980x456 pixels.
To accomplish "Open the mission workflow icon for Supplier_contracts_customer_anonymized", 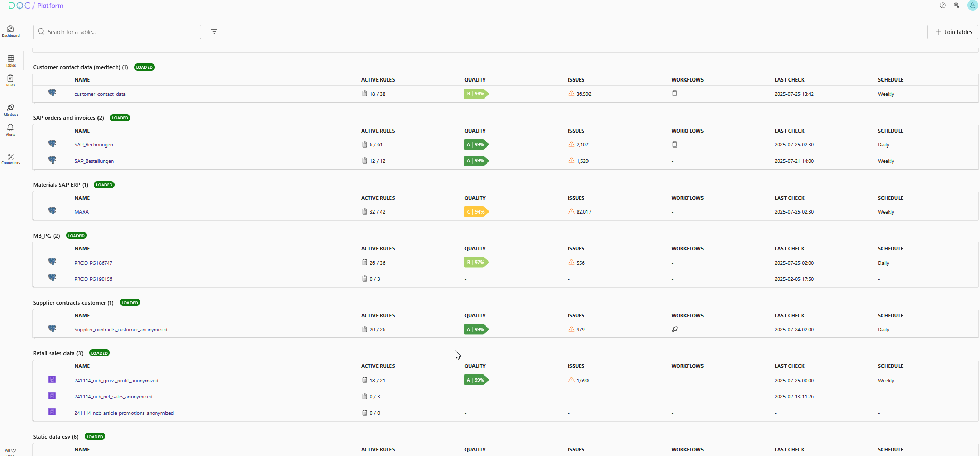I will [x=675, y=329].
